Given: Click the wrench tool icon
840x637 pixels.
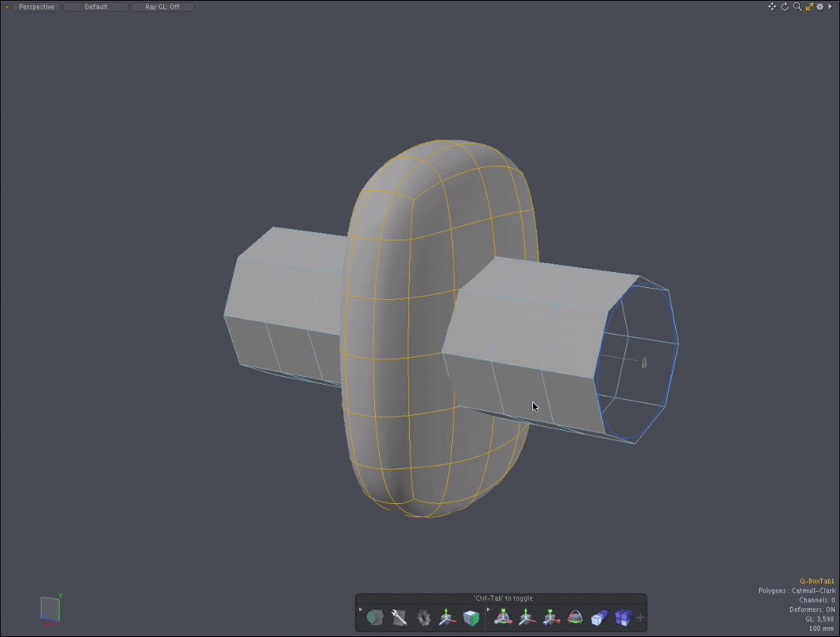Looking at the screenshot, I should [399, 618].
